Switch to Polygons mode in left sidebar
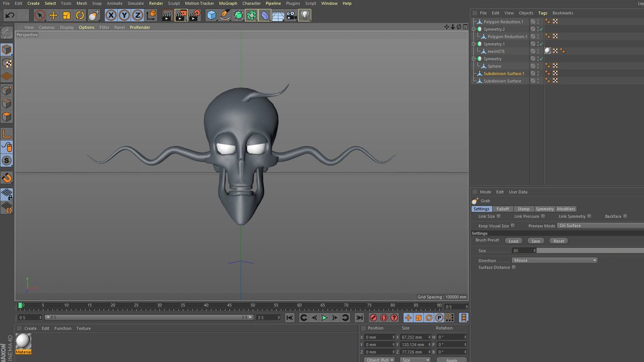 click(x=6, y=117)
